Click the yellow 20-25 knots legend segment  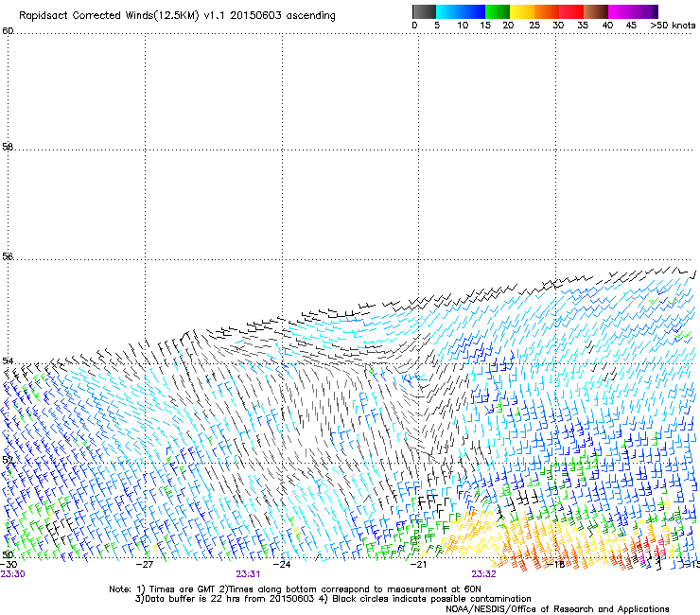point(522,11)
